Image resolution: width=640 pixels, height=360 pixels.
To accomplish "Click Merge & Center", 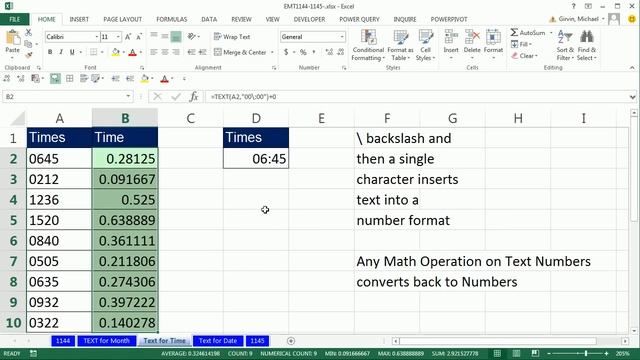I will click(240, 52).
